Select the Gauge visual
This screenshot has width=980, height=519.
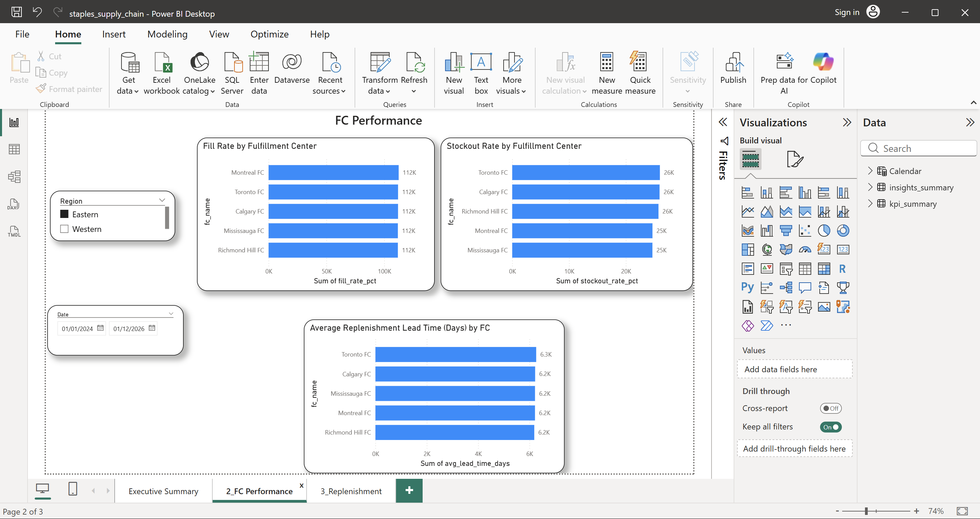tap(805, 249)
